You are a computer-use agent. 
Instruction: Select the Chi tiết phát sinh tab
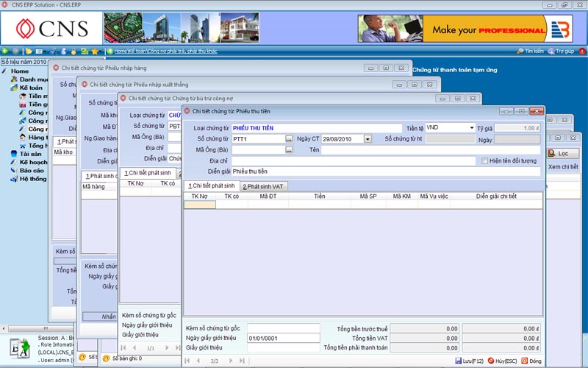point(211,185)
